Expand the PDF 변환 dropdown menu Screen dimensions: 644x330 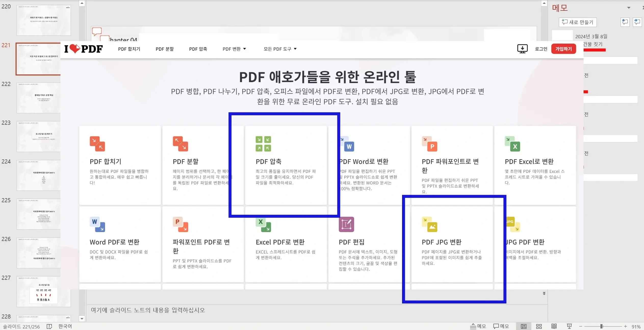[234, 49]
